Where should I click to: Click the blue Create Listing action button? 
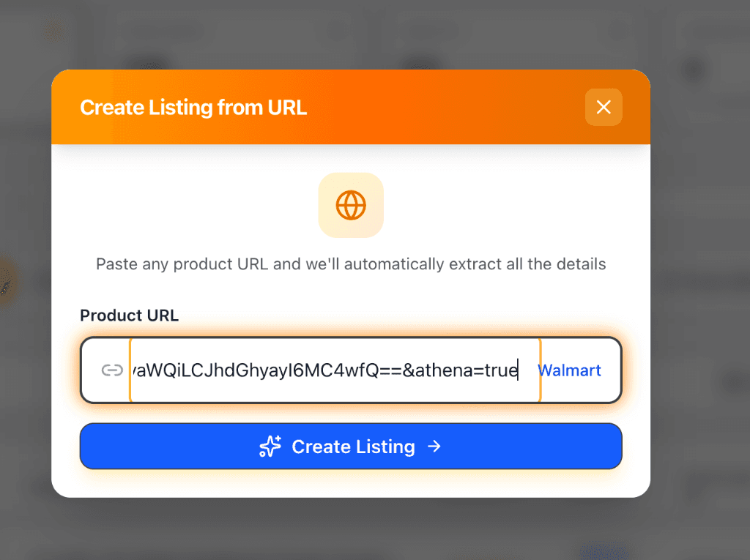(351, 446)
